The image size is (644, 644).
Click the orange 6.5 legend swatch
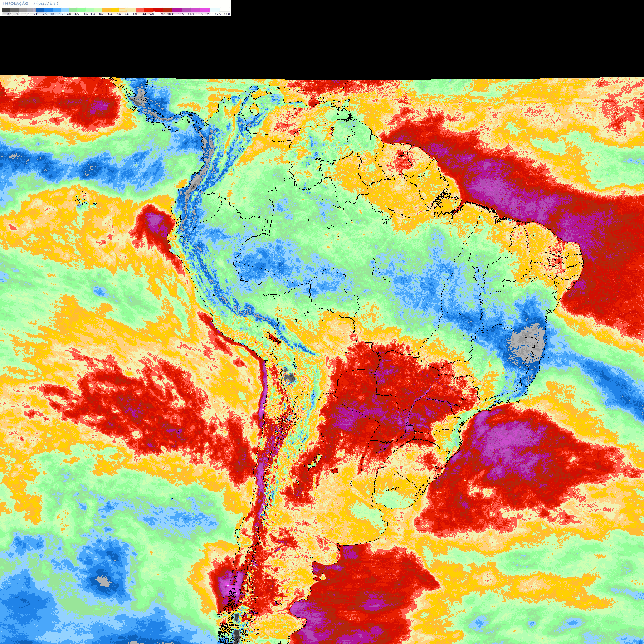pyautogui.click(x=107, y=10)
